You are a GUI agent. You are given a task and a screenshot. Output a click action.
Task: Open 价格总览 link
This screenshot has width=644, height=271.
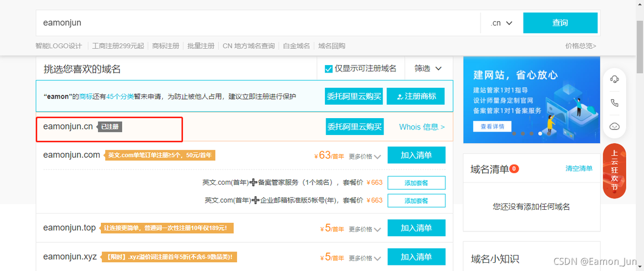[x=581, y=46]
